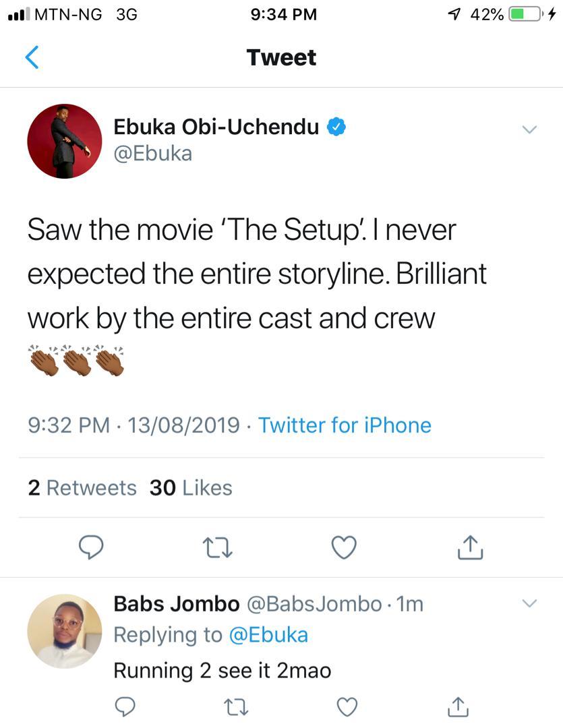Share Ebuka's tweet using the share icon
This screenshot has width=563, height=728.
point(470,548)
